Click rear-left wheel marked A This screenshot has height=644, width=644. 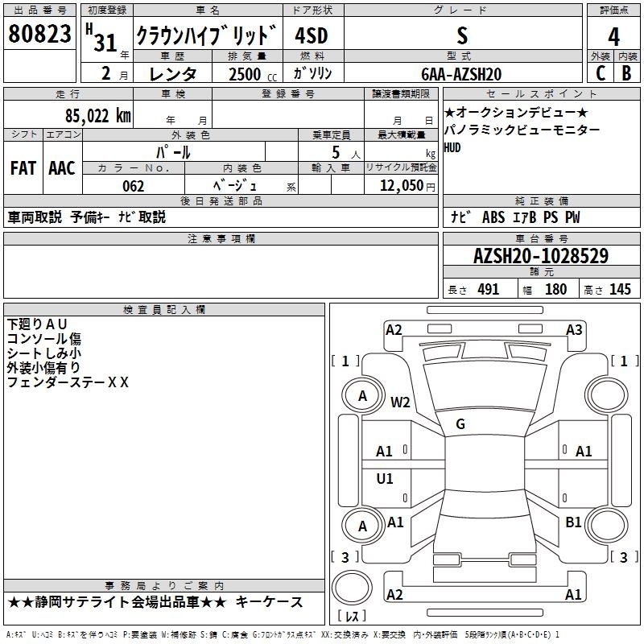point(362,526)
